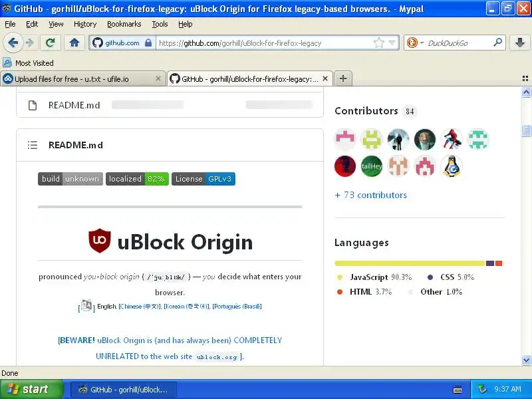Open the Spider-Man contributor avatar
Image resolution: width=532 pixels, height=399 pixels.
click(x=452, y=139)
